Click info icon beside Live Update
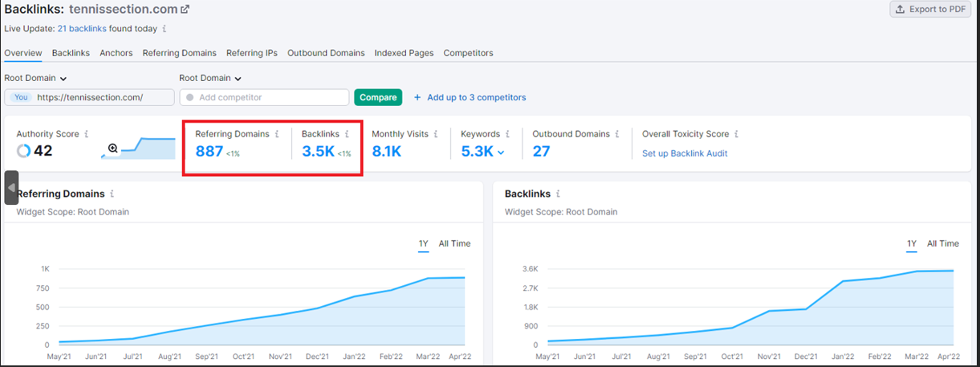 click(165, 28)
